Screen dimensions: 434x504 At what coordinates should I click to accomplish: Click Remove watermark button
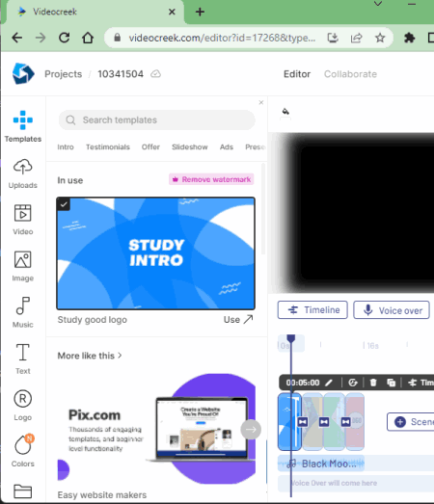click(211, 179)
